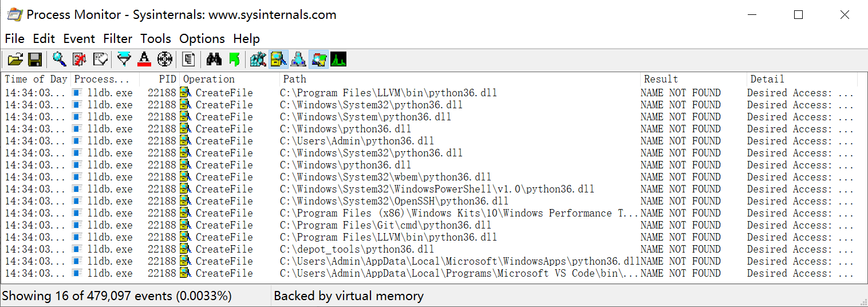868x307 pixels.
Task: Open the Filter funnel dialog icon
Action: (x=124, y=59)
